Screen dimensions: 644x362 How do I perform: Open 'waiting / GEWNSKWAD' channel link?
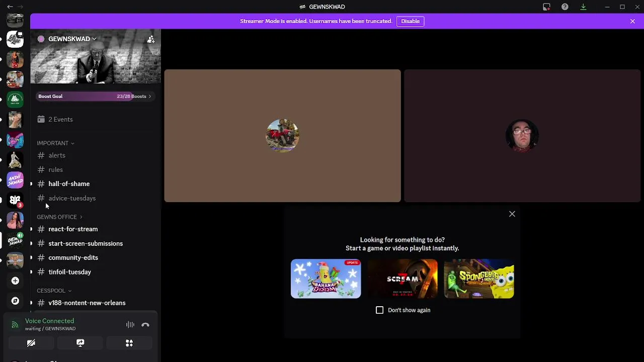pos(50,329)
